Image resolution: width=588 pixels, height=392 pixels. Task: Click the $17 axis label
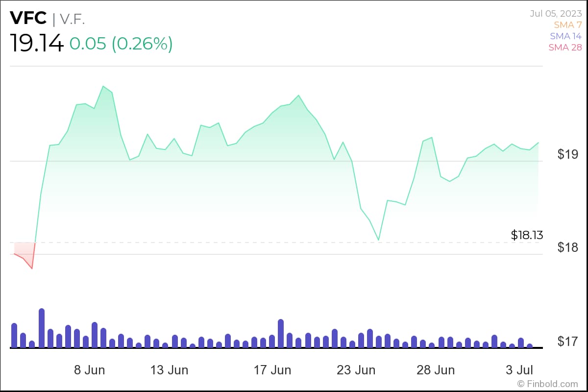[568, 341]
